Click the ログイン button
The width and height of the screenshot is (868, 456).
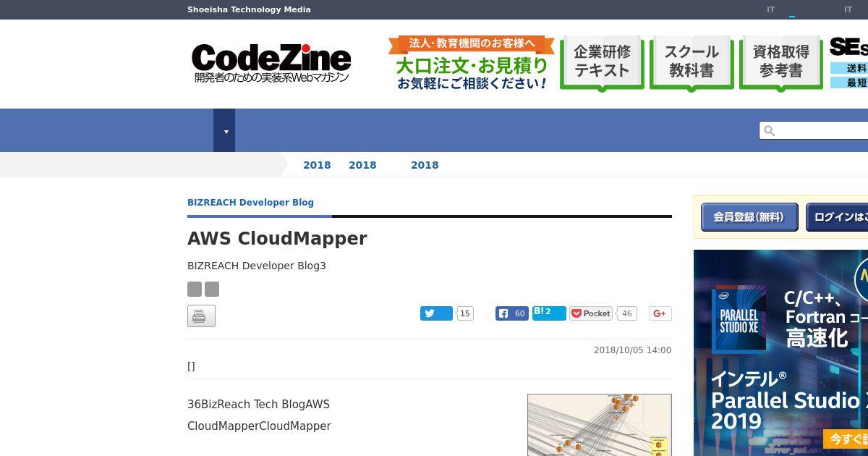(838, 217)
